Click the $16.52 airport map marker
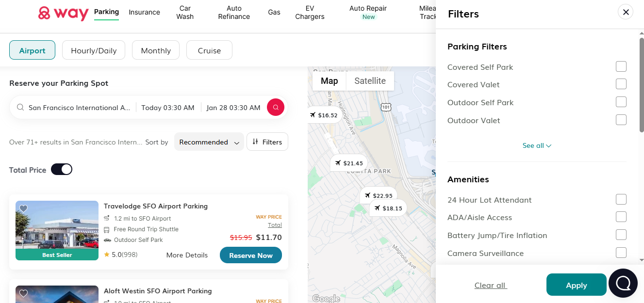The image size is (644, 303). [323, 115]
